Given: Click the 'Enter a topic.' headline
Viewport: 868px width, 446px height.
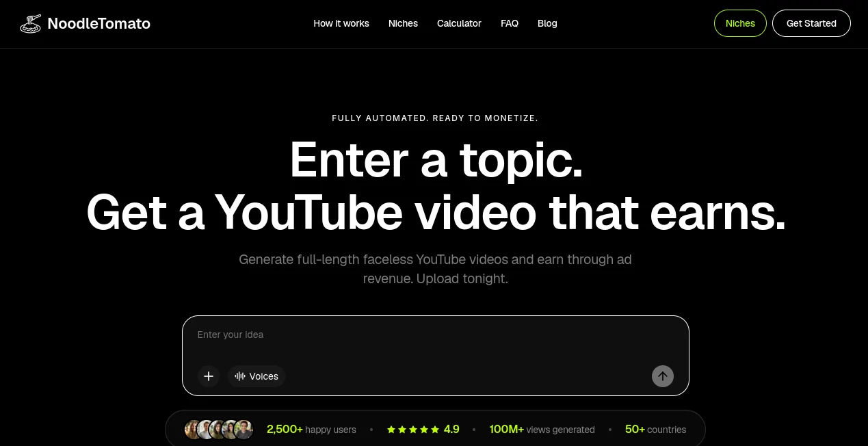Looking at the screenshot, I should (436, 159).
